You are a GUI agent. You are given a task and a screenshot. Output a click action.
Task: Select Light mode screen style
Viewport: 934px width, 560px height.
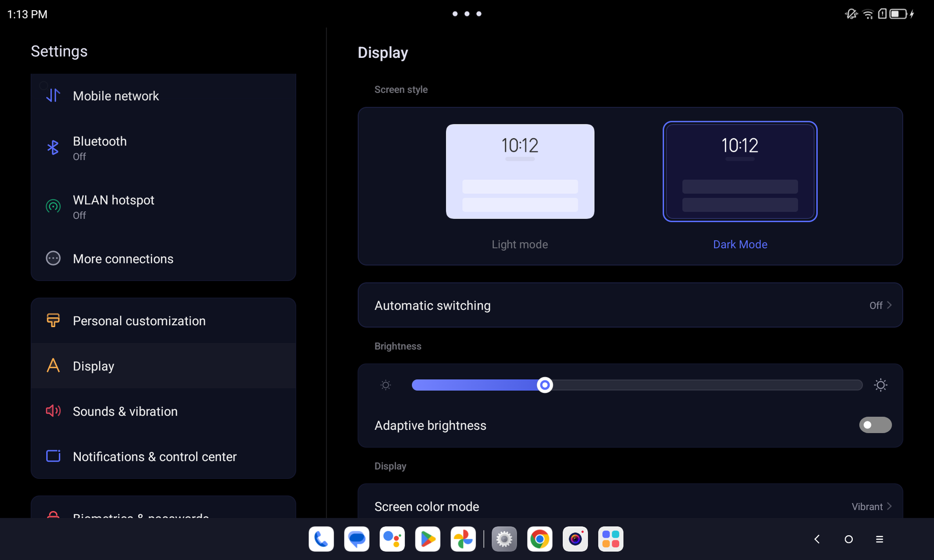[520, 172]
